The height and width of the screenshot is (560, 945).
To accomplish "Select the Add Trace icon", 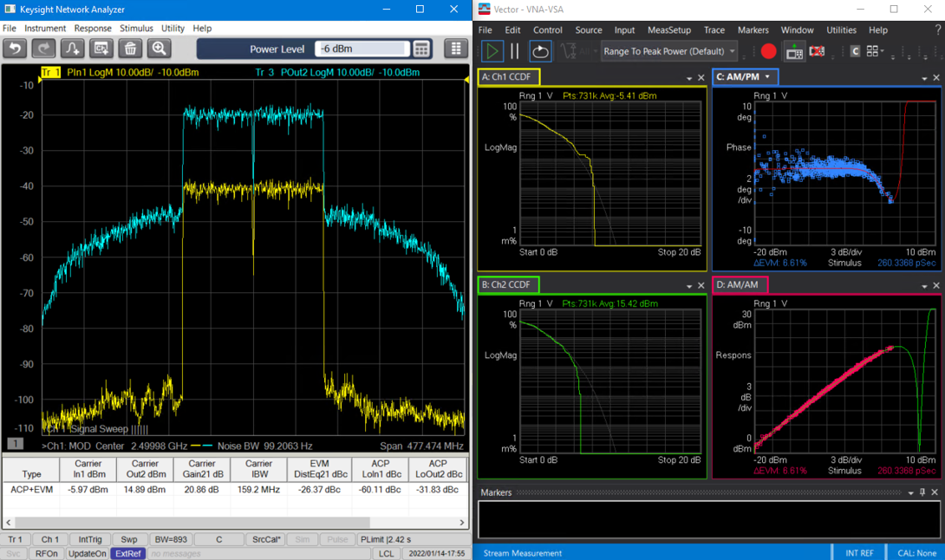I will [x=73, y=49].
